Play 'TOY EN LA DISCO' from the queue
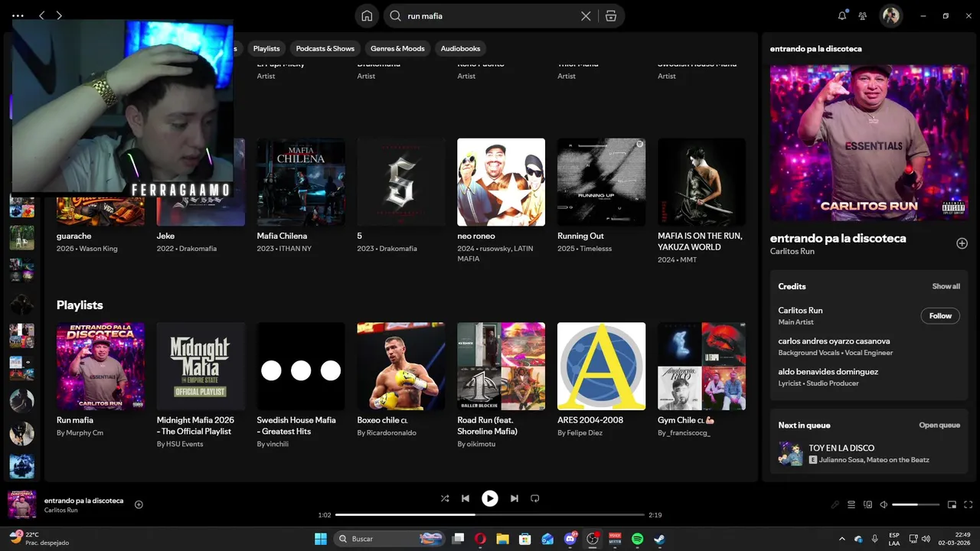The width and height of the screenshot is (980, 551). 790,454
